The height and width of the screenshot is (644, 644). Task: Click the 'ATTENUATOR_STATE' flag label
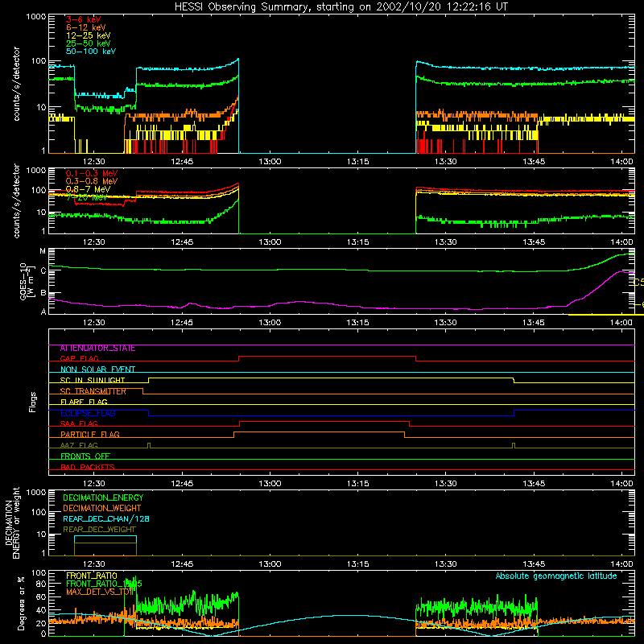pyautogui.click(x=97, y=349)
